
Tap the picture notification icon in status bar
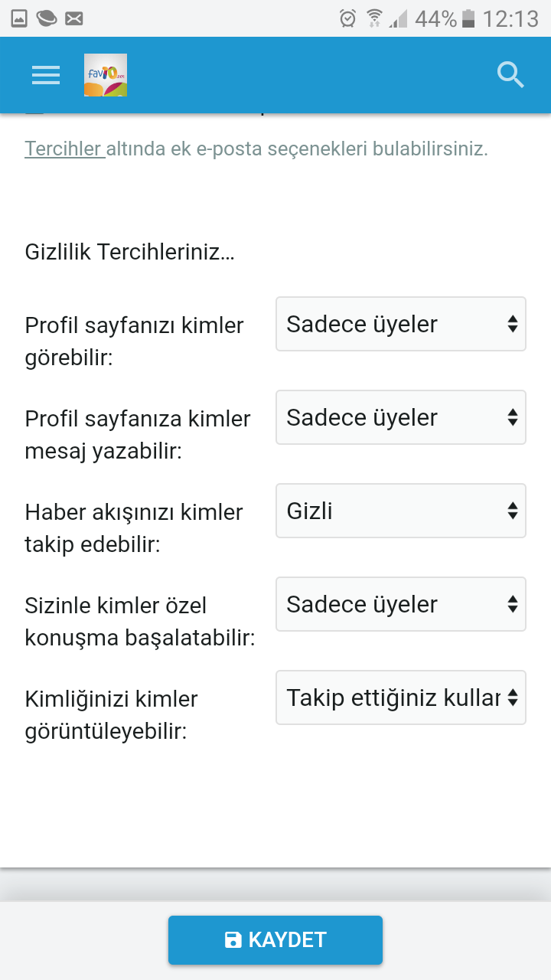[19, 18]
